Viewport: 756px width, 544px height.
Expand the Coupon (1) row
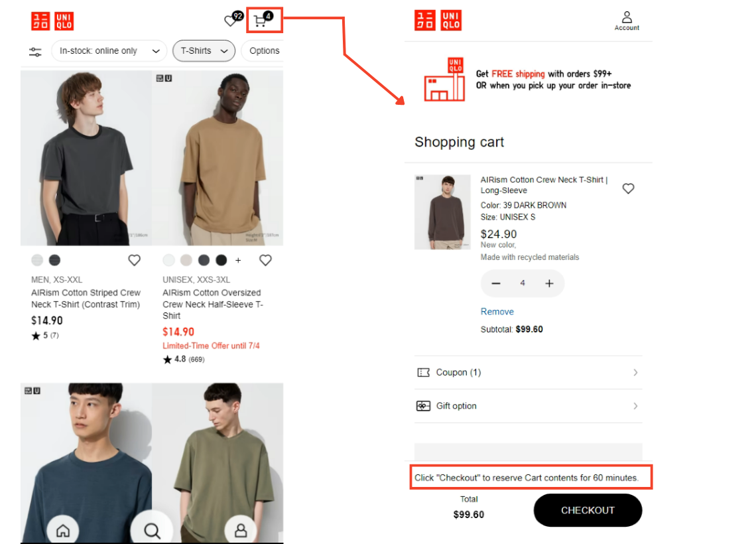tap(528, 372)
